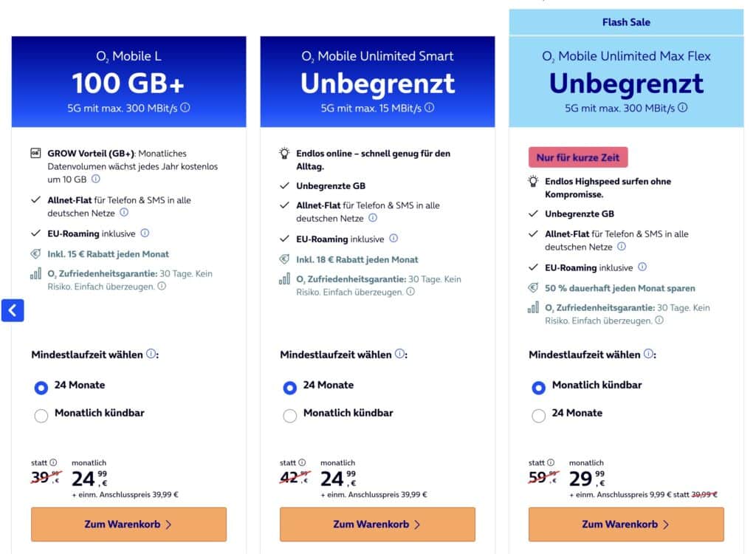The image size is (756, 554).
Task: Click EU-Roaming info icon in Mobile L card
Action: [145, 233]
